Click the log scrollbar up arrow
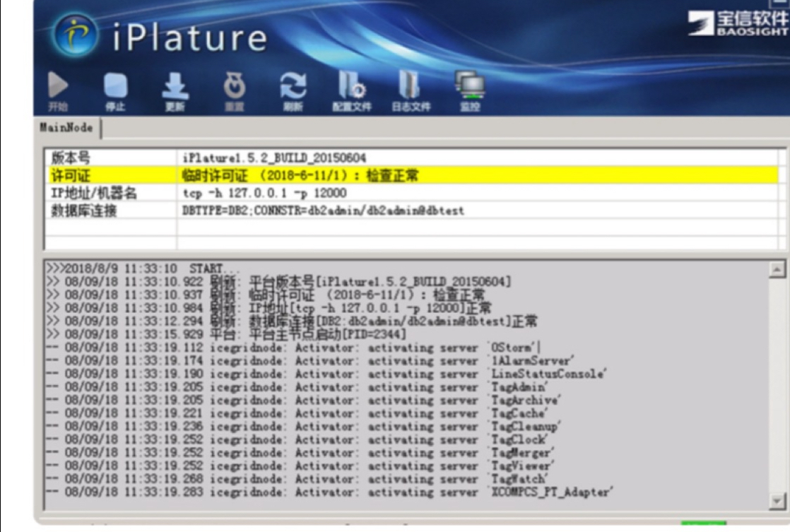The height and width of the screenshot is (532, 790). click(777, 269)
